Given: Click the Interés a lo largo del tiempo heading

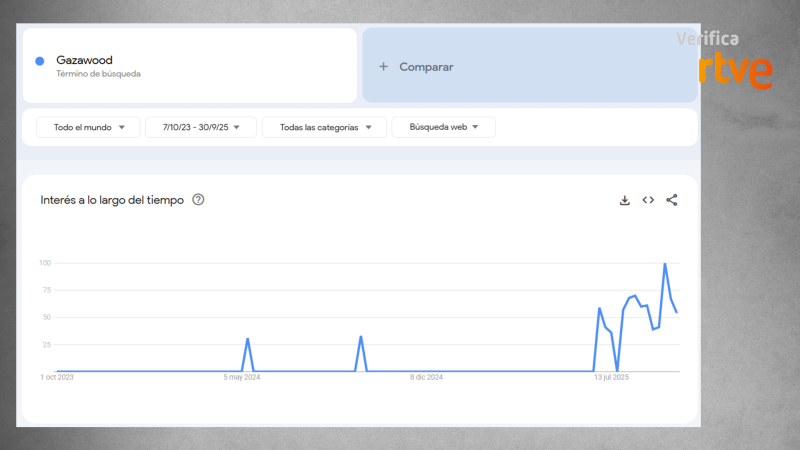Looking at the screenshot, I should [x=112, y=200].
